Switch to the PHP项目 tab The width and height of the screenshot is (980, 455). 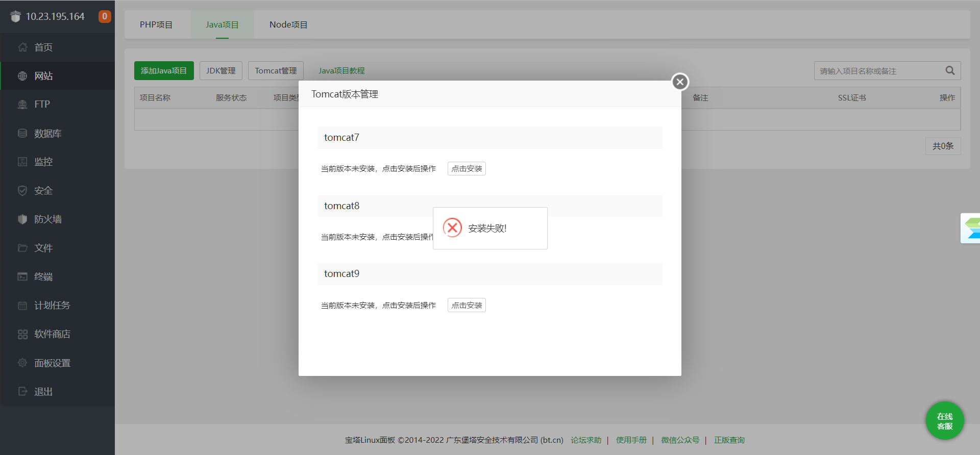(156, 24)
